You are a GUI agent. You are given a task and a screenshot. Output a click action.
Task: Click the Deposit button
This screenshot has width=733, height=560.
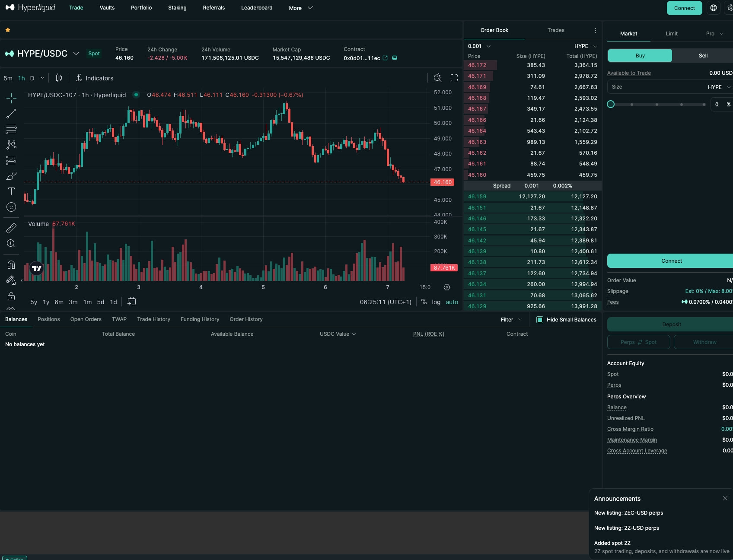[671, 324]
